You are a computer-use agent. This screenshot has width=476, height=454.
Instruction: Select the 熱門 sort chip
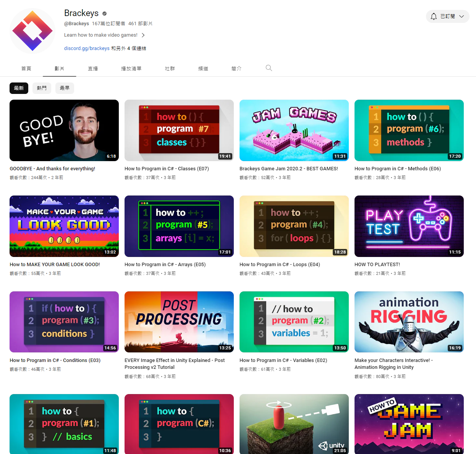point(42,88)
